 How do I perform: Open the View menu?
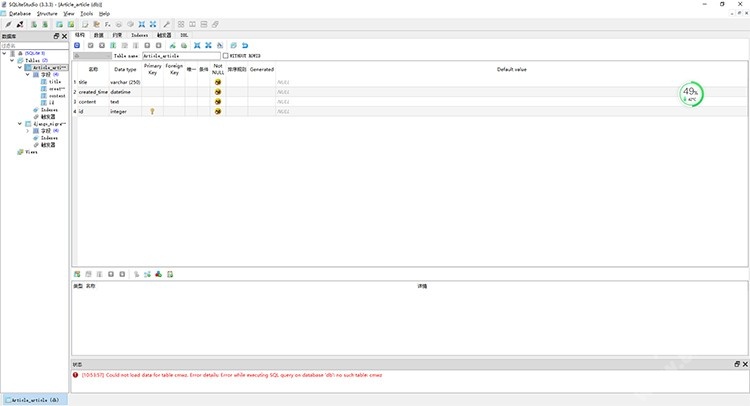click(69, 14)
